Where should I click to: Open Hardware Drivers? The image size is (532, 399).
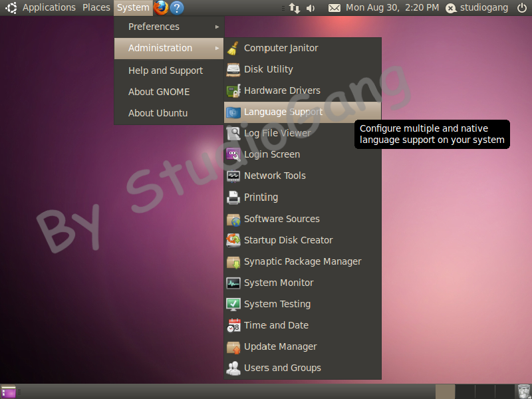click(x=303, y=91)
